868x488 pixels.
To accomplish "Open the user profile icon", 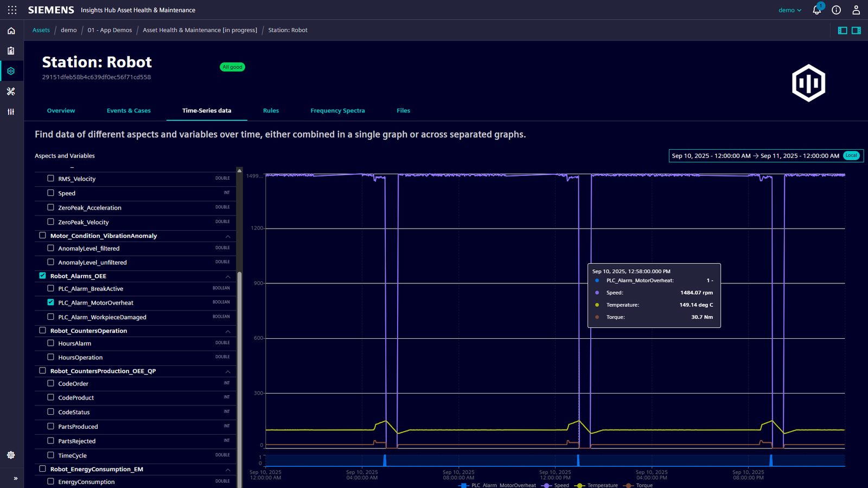I will [856, 10].
